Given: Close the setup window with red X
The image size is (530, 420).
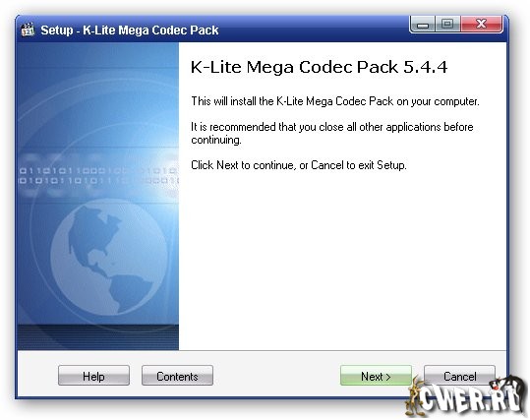Looking at the screenshot, I should [x=482, y=25].
